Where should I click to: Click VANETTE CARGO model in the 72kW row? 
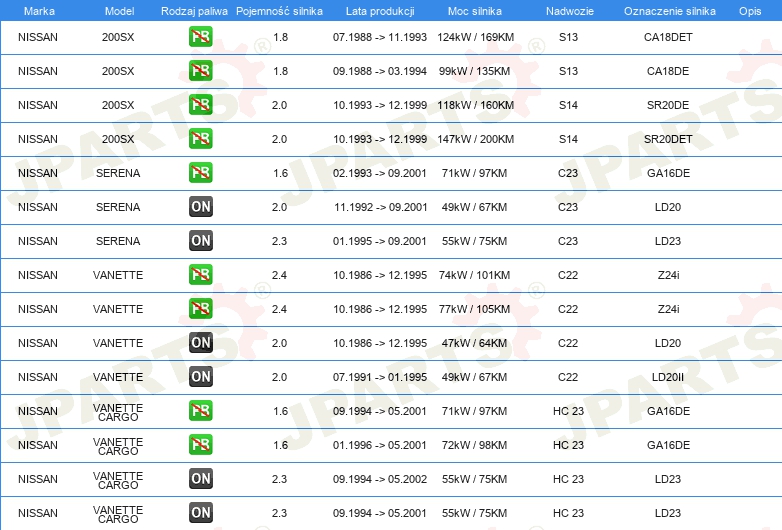[118, 446]
